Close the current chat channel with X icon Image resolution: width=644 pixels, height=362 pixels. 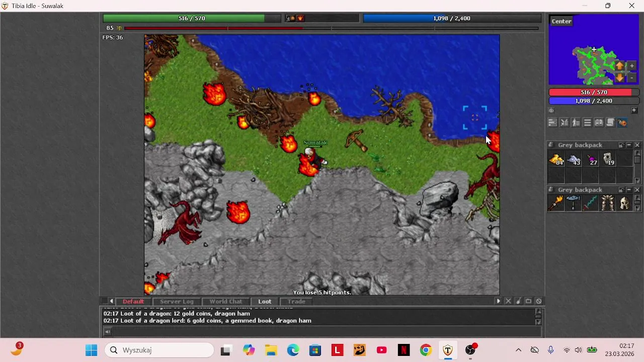(x=508, y=301)
